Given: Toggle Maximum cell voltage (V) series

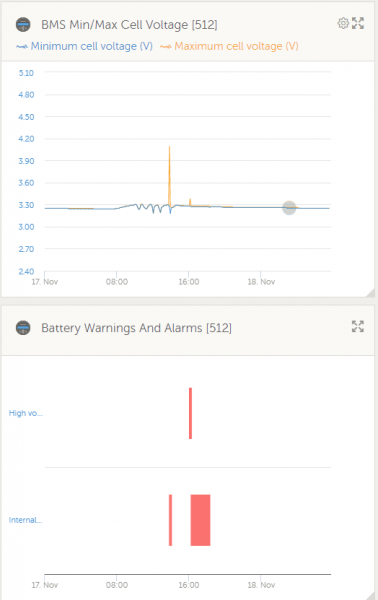Looking at the screenshot, I should coord(236,46).
